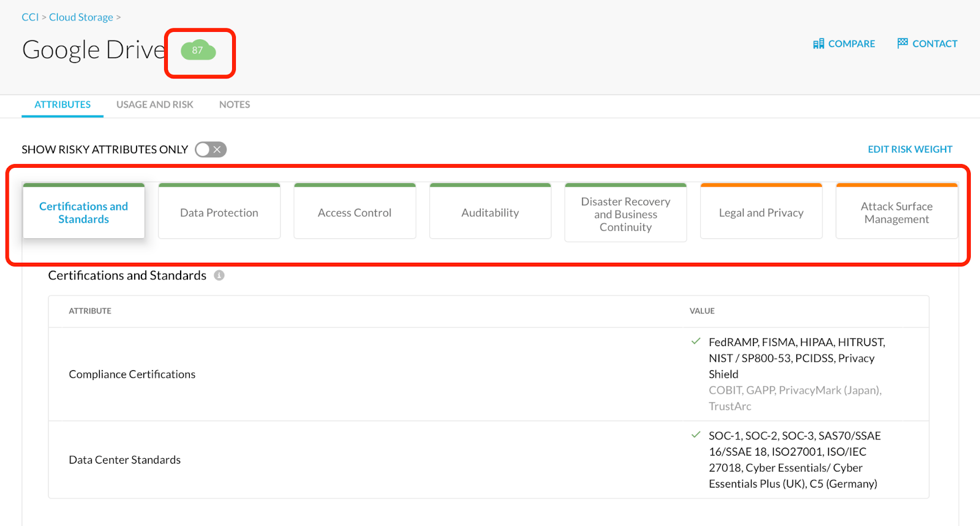Click the VALUE column header

[x=702, y=311]
